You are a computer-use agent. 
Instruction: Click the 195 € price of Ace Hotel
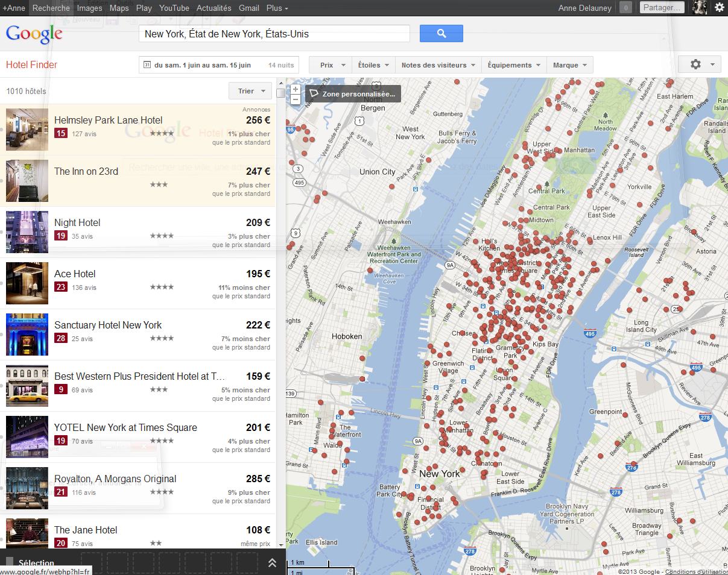coord(258,274)
